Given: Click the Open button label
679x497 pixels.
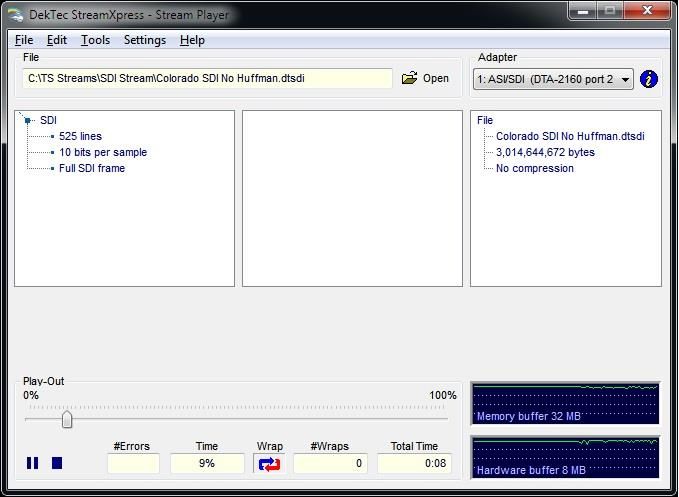Looking at the screenshot, I should (x=436, y=78).
